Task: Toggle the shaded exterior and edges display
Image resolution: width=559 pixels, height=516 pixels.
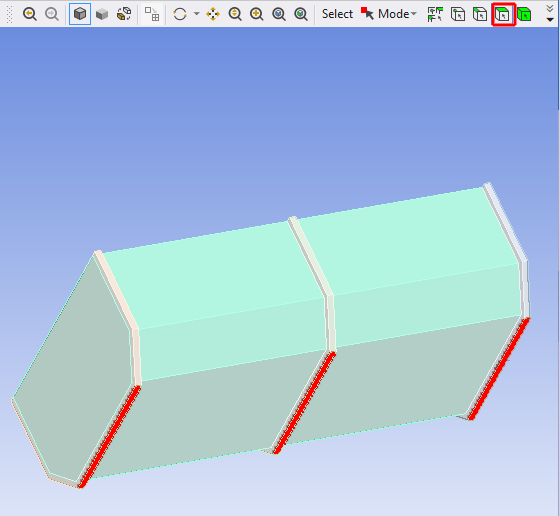Action: click(80, 14)
